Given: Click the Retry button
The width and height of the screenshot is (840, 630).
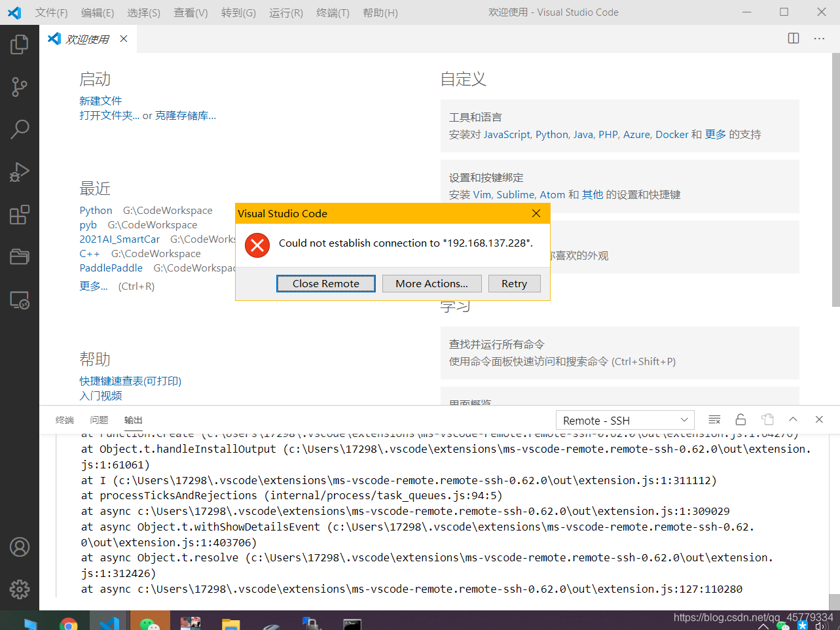Looking at the screenshot, I should 514,283.
